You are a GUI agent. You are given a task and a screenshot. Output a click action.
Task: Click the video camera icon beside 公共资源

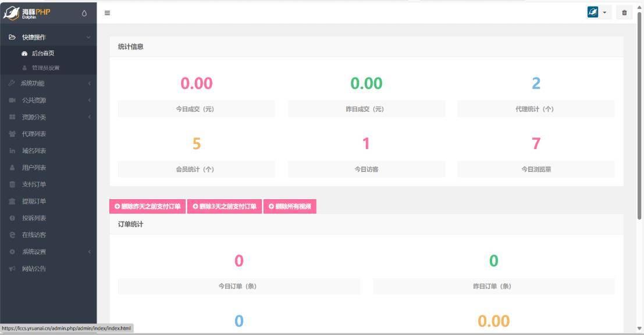coord(12,100)
